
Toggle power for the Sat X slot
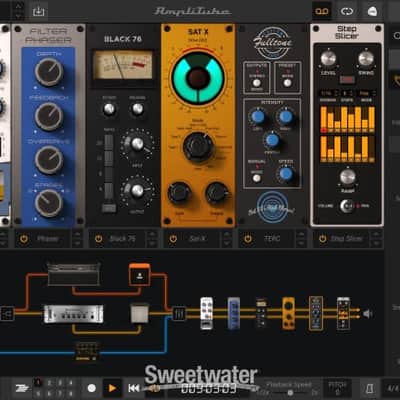click(x=173, y=239)
